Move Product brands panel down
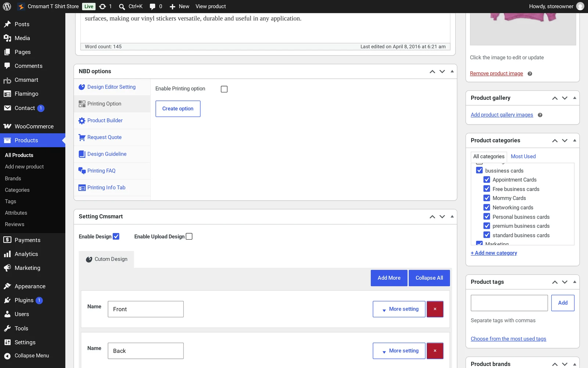The height and width of the screenshot is (368, 588). point(564,364)
